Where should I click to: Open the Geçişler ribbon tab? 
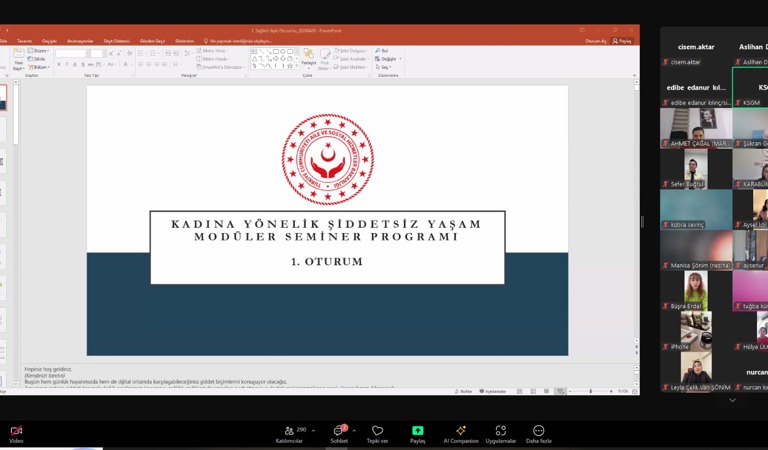coord(49,41)
